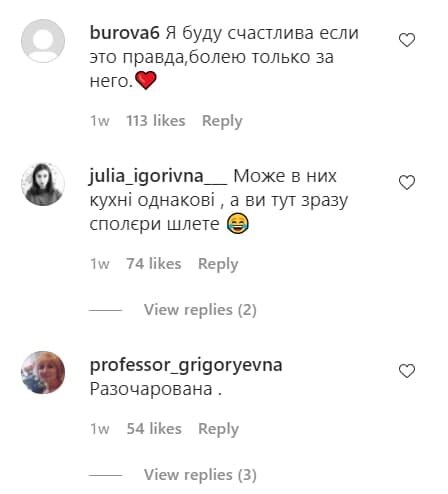
Task: Show who gave 54 likes
Action: point(154,428)
